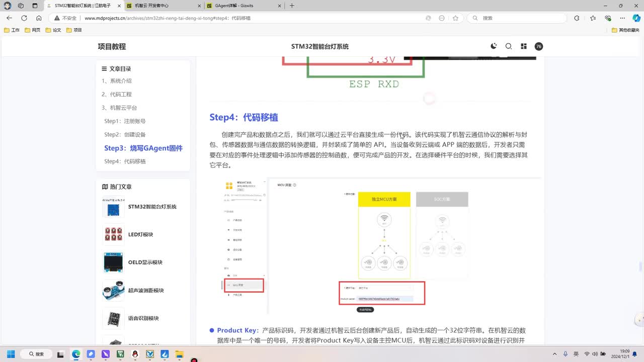
Task: Open the microphone tray icon
Action: (x=566, y=354)
